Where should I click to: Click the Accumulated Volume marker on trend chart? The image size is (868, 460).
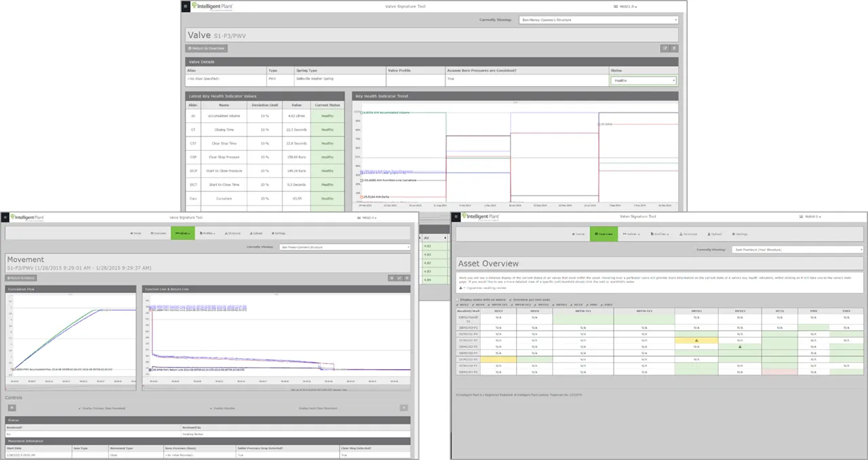(361, 113)
